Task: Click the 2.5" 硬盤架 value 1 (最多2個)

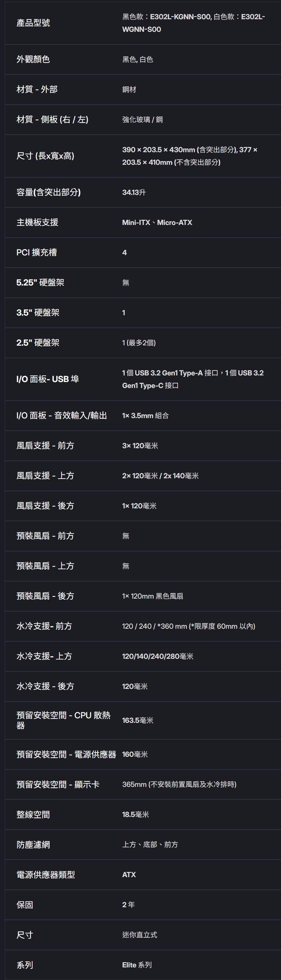Action: pos(139,343)
